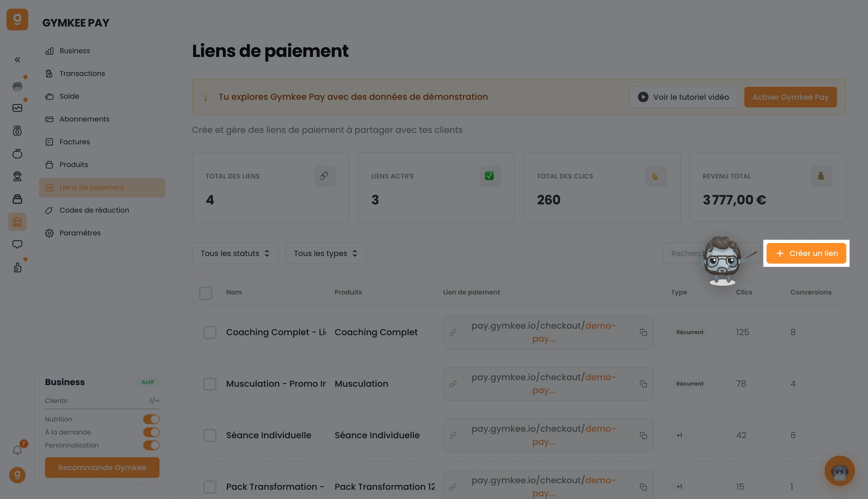Click the Gymkee orange logo icon

17,20
